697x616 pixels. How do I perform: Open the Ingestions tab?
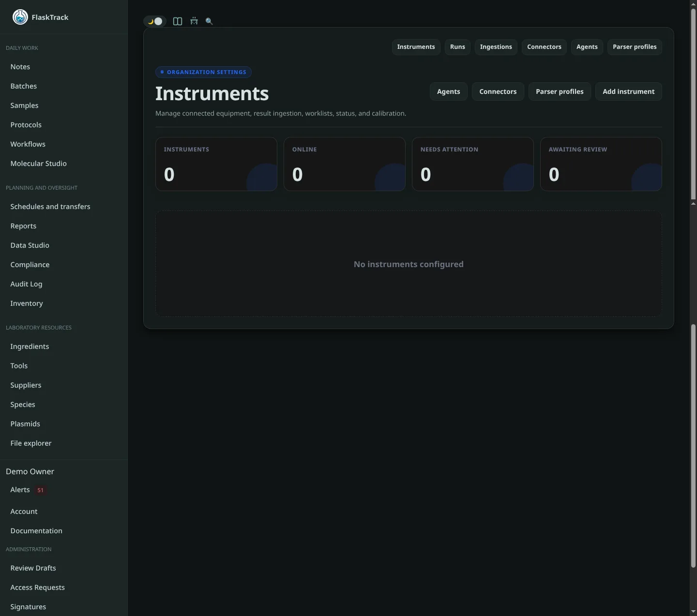[x=496, y=47]
